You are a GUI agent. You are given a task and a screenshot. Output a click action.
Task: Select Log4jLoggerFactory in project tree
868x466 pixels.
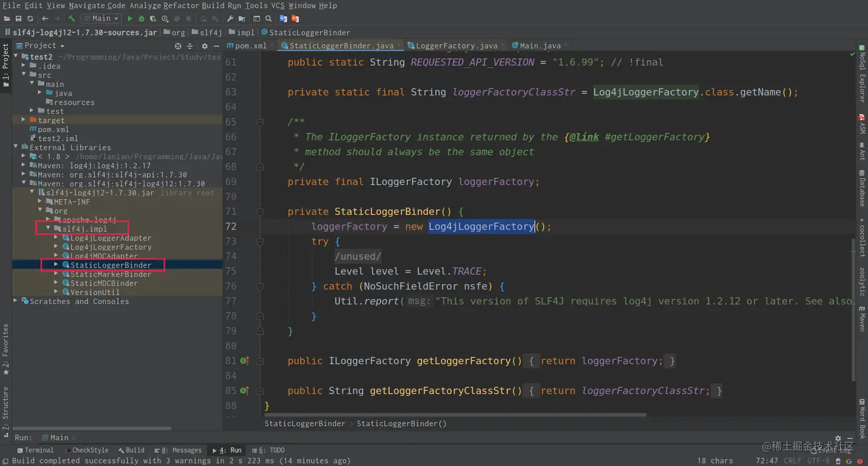(x=111, y=247)
